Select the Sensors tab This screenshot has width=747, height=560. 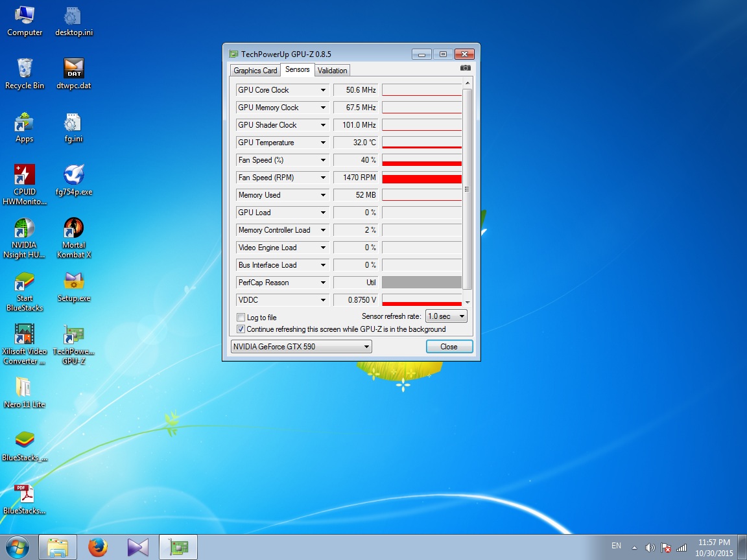297,69
